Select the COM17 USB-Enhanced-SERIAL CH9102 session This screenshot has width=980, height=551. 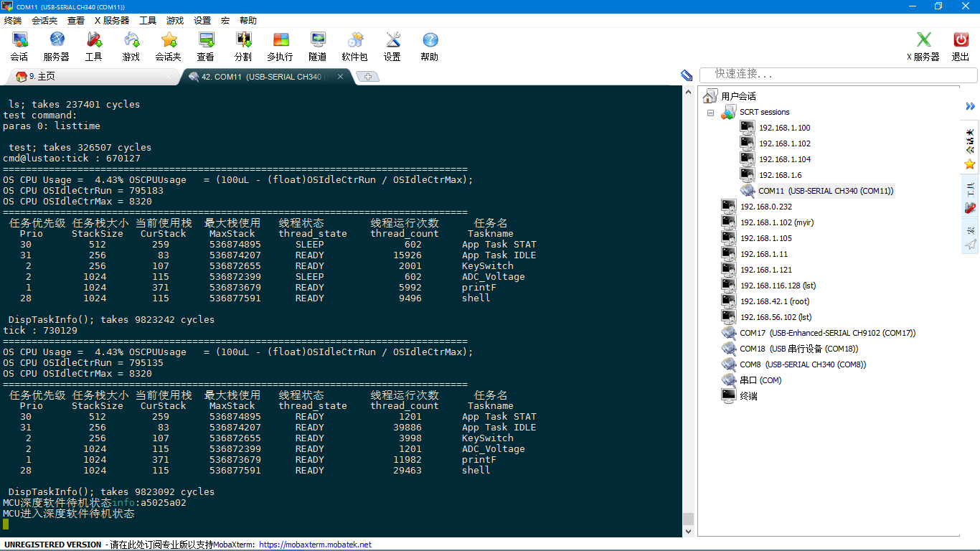(827, 333)
